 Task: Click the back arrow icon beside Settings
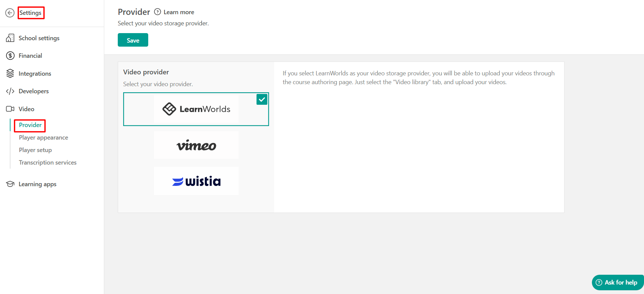click(10, 13)
